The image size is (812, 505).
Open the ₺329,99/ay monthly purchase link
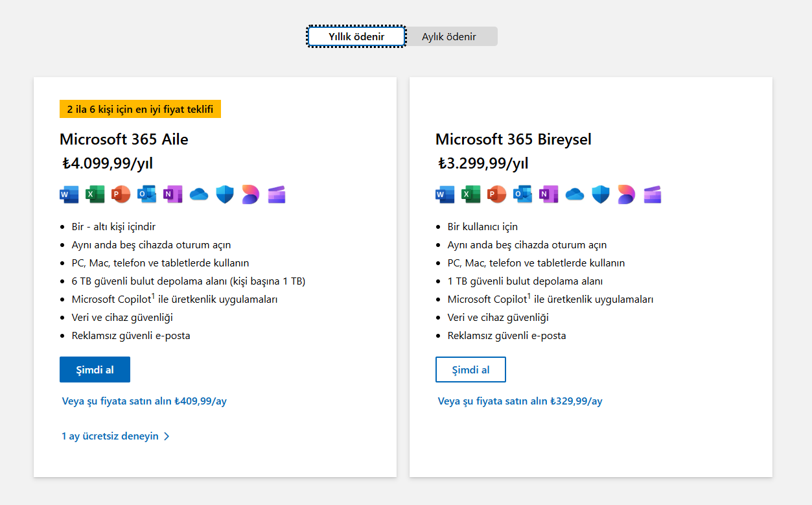(520, 401)
